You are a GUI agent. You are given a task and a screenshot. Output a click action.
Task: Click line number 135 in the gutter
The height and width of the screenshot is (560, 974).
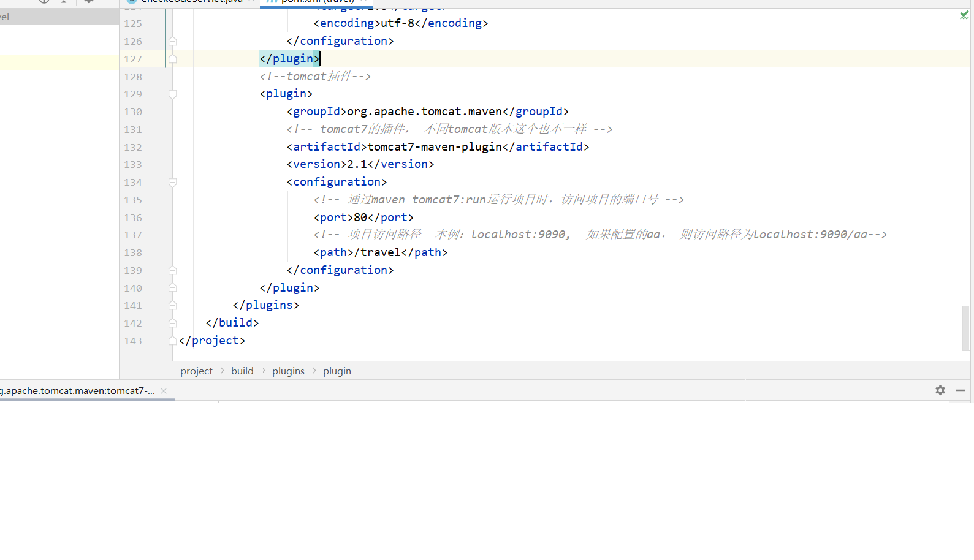click(133, 200)
